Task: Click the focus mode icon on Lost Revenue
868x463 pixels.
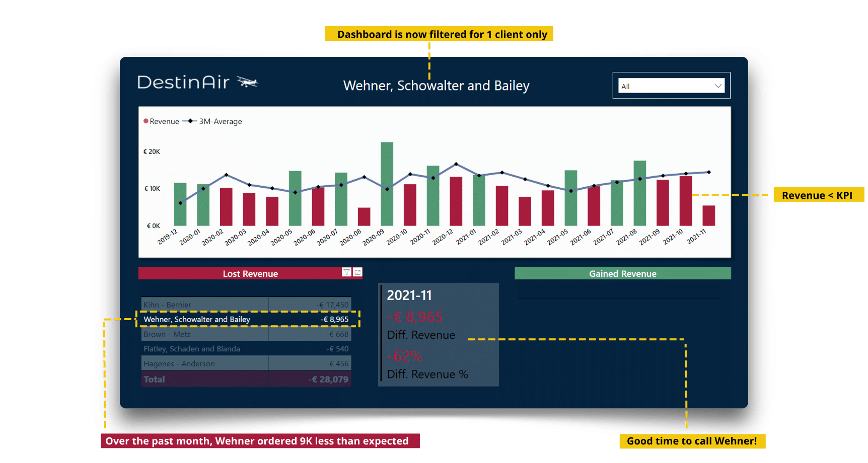Action: point(357,272)
